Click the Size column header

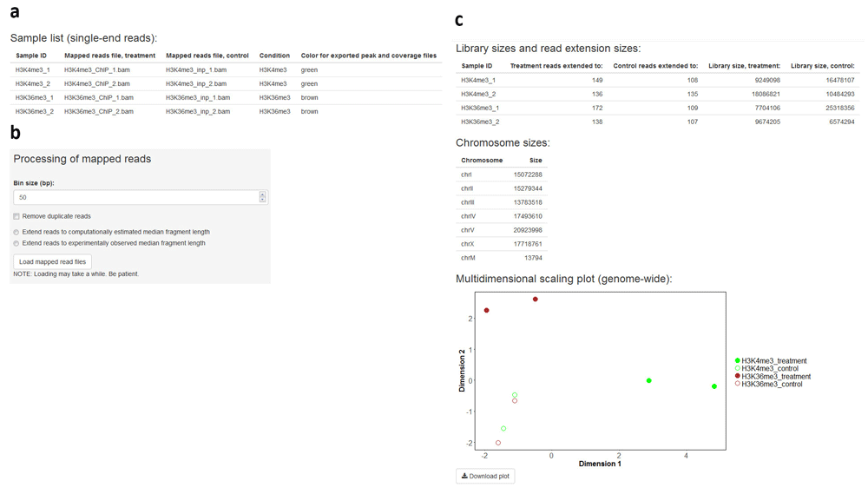(536, 161)
